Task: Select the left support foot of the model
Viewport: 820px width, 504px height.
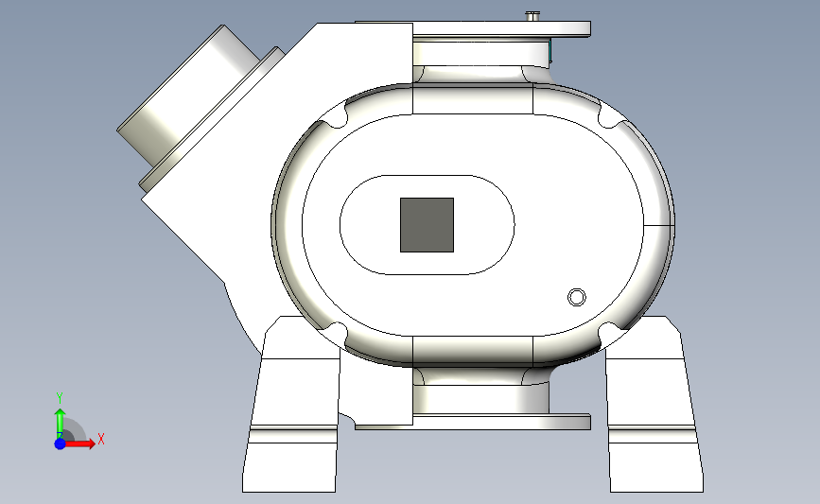Action: coord(293,404)
